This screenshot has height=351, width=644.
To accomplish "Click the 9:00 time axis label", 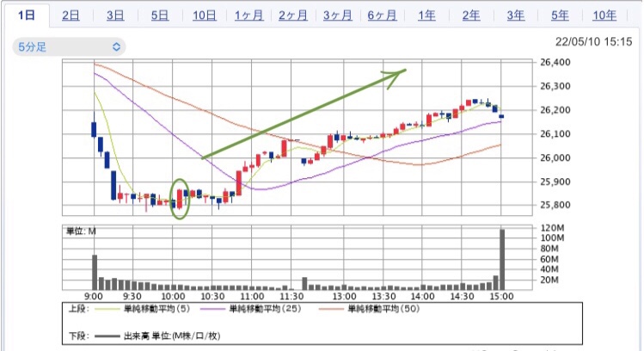I will [94, 297].
